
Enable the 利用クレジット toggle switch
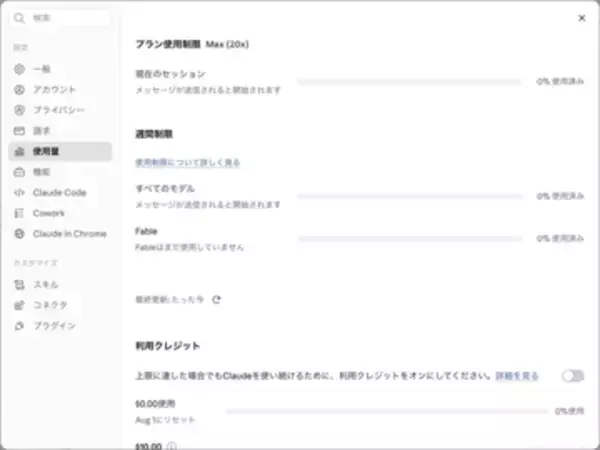[x=573, y=376]
